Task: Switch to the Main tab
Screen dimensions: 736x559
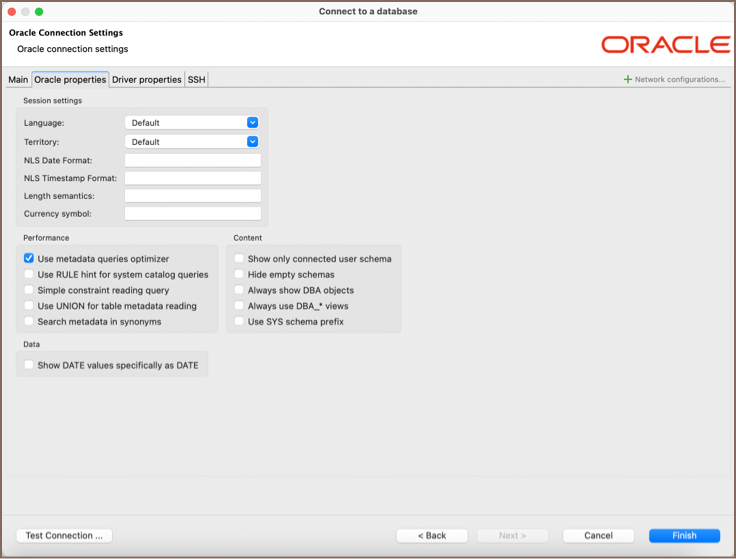Action: pyautogui.click(x=18, y=80)
